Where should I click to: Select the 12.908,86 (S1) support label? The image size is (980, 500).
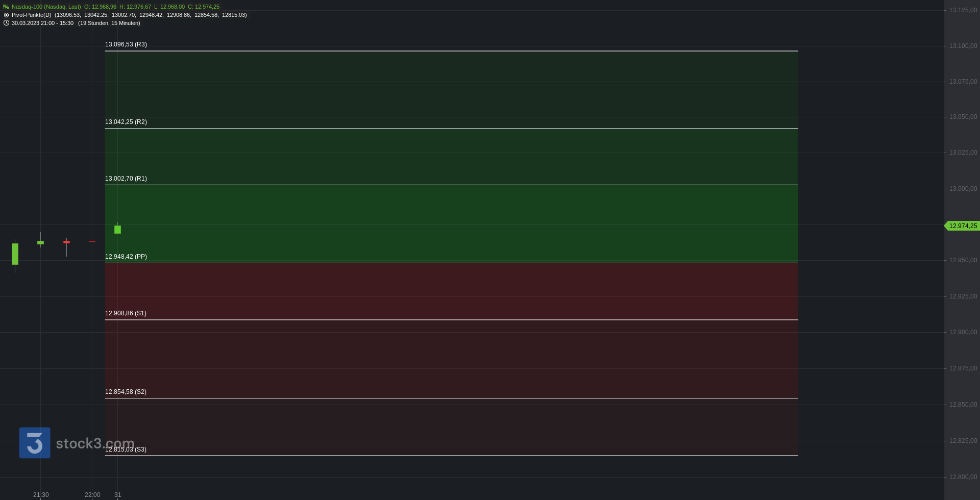pyautogui.click(x=126, y=313)
